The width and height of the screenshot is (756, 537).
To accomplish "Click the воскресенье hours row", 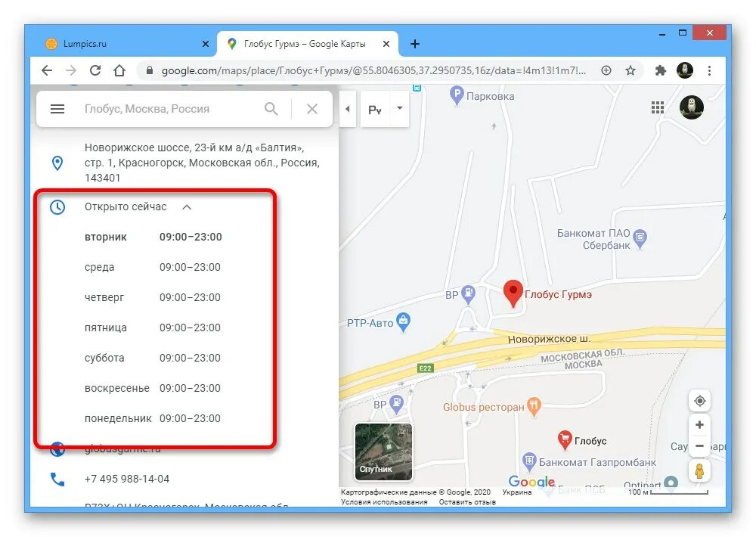I will pos(153,389).
